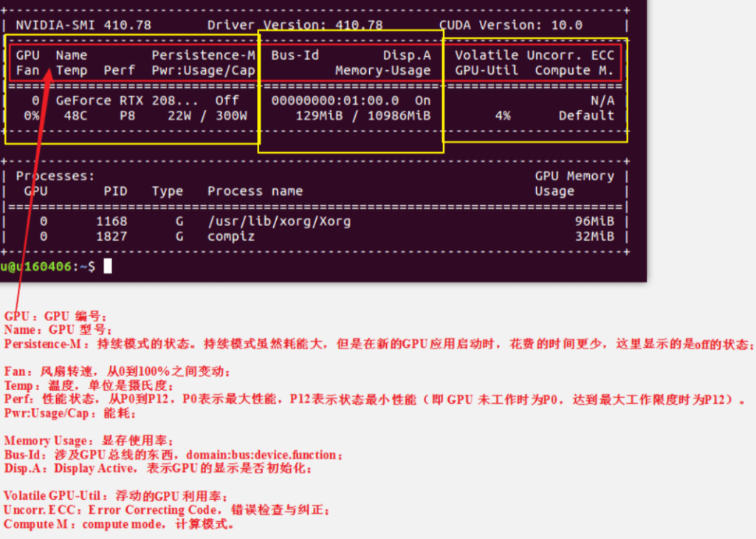Click the 129MiB / 10986MiB memory value
Screen dimensions: 756x539
pyautogui.click(x=362, y=116)
